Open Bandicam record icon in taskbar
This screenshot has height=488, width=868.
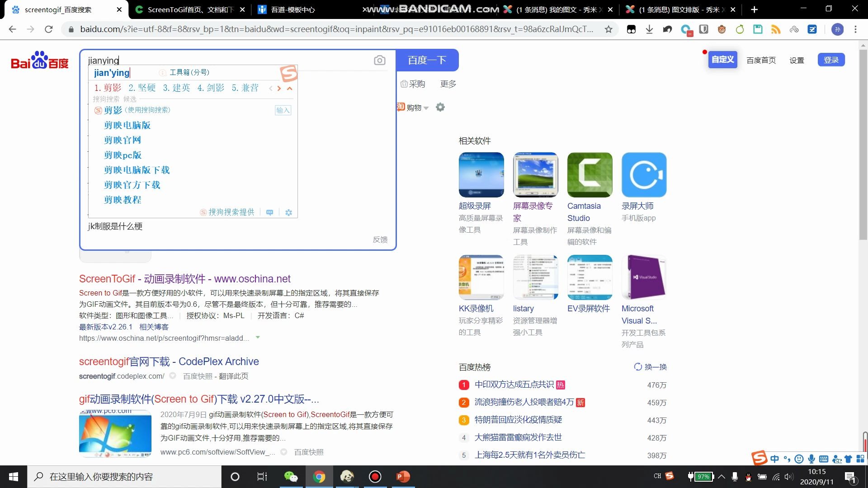pyautogui.click(x=375, y=477)
